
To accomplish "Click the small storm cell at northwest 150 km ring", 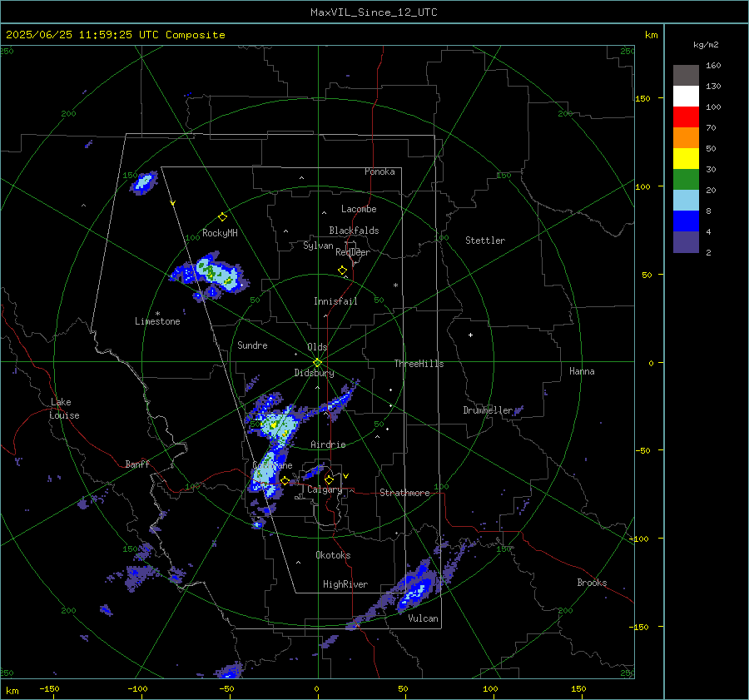I will click(144, 182).
